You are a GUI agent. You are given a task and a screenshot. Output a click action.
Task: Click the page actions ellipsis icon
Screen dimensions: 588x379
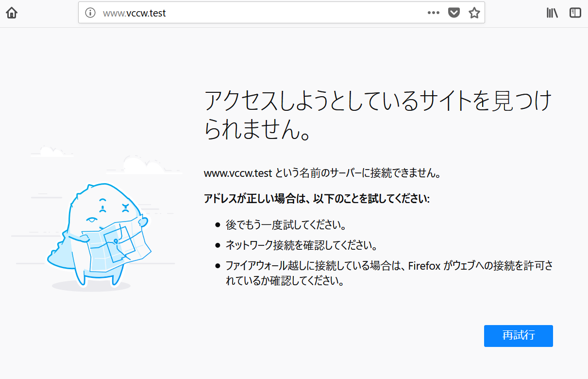click(433, 13)
